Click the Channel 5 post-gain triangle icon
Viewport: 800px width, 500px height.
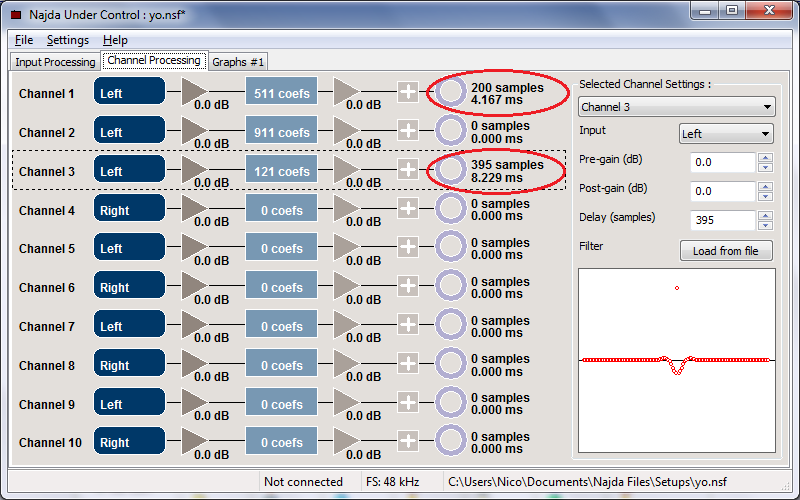(346, 247)
